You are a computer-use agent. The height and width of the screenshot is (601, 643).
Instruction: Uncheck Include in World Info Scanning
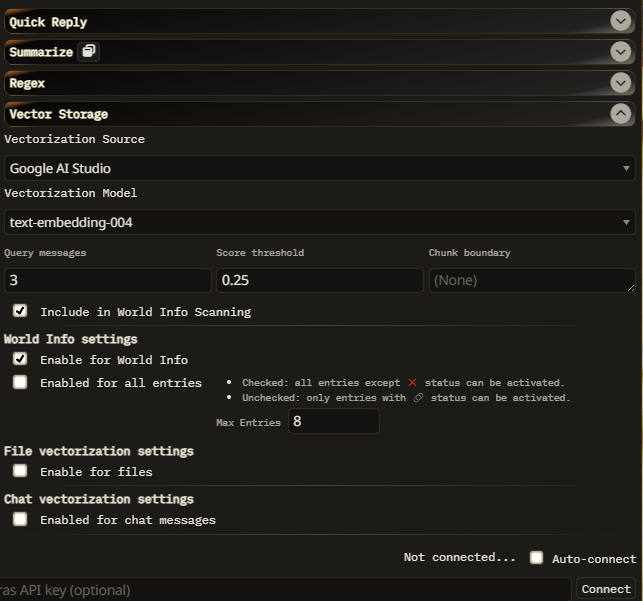(20, 311)
